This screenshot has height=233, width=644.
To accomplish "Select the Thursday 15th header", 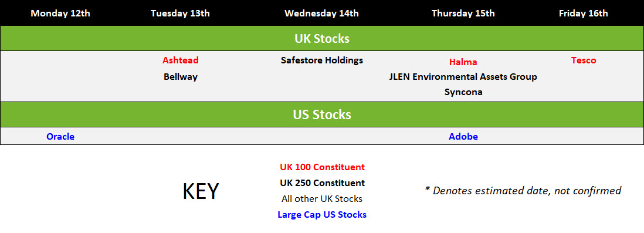I will coord(463,13).
